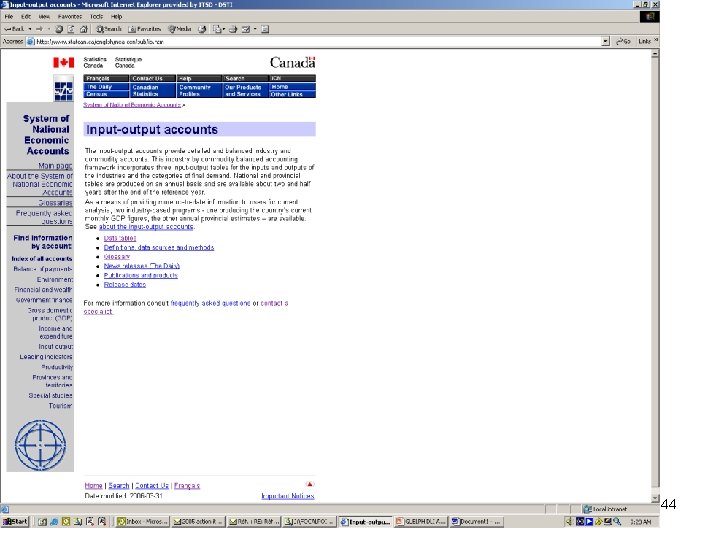Open the Tools menu

pos(96,17)
